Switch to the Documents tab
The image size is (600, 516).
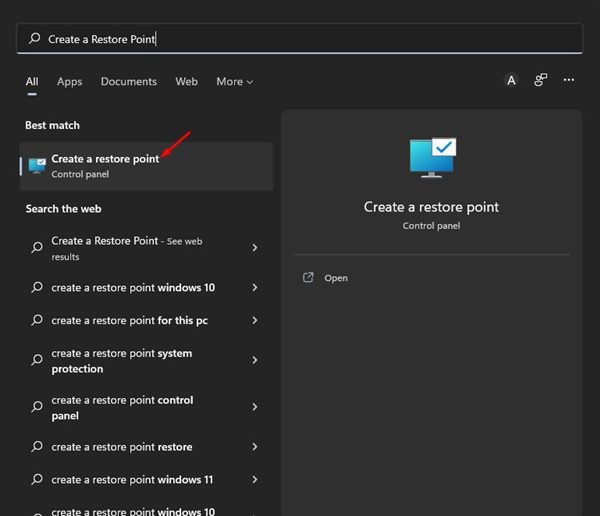[x=129, y=82]
